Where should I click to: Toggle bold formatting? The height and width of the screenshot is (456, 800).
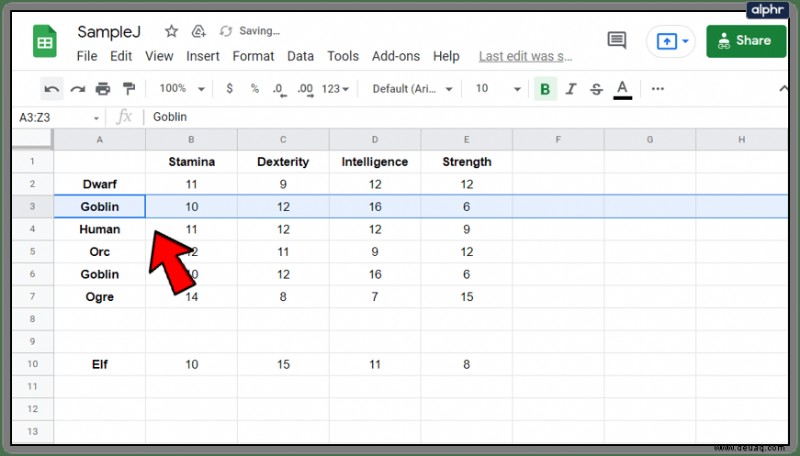545,89
